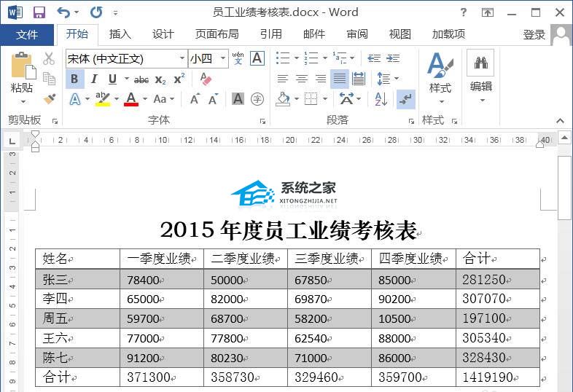Expand bullet list options arrow
573x392 pixels.
tap(297, 58)
